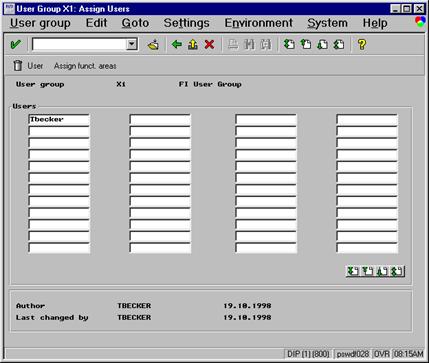Viewport: 429px width, 363px height.
Task: Click Assign funct. areas button
Action: pyautogui.click(x=85, y=66)
